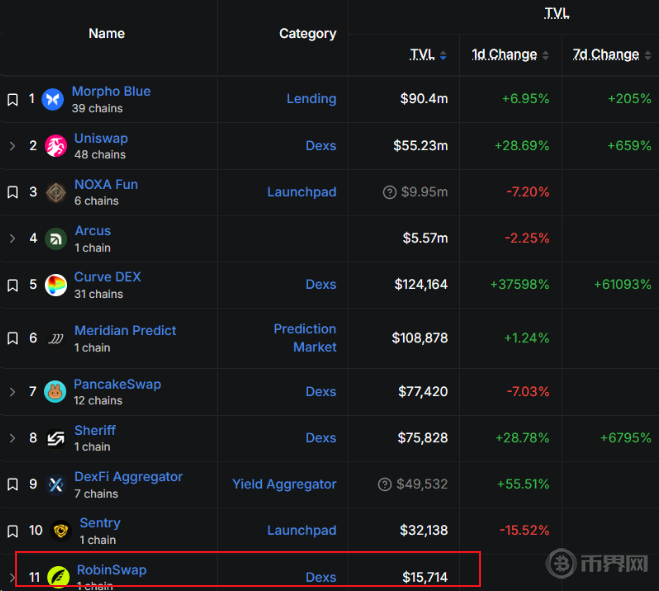This screenshot has height=591, width=659.
Task: Open Dexs category in PancakeSwap row
Action: coord(321,392)
